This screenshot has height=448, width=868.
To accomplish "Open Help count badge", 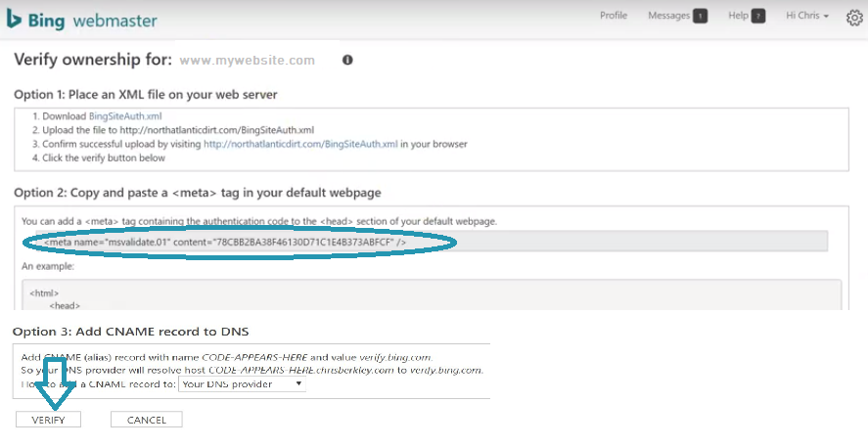I will pos(758,16).
